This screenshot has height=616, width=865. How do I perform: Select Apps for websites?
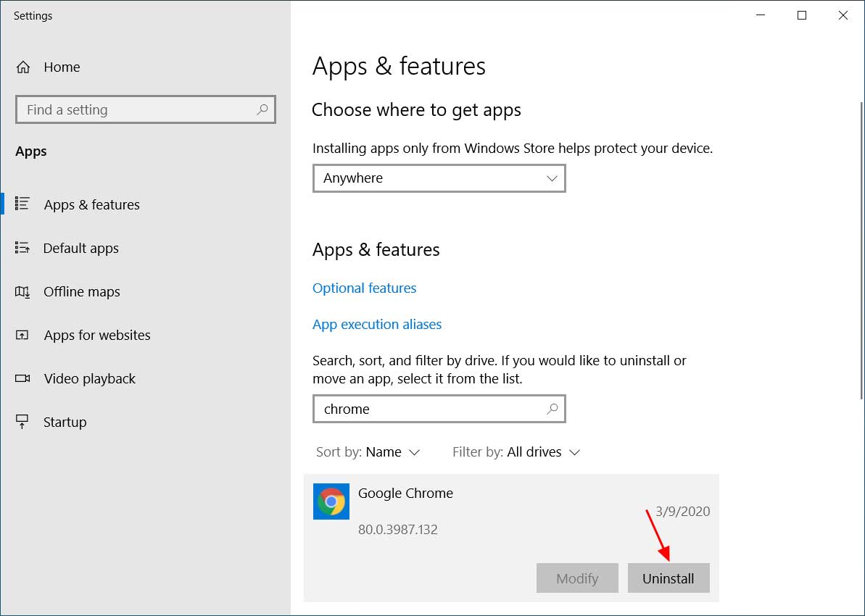pyautogui.click(x=97, y=336)
